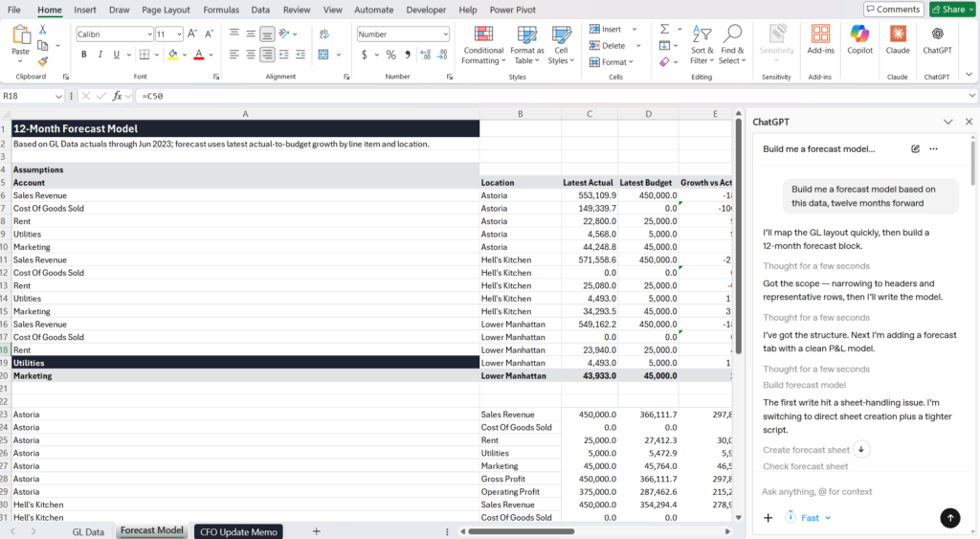Open the Insert ribbon tab
This screenshot has height=539, width=980.
(x=84, y=10)
